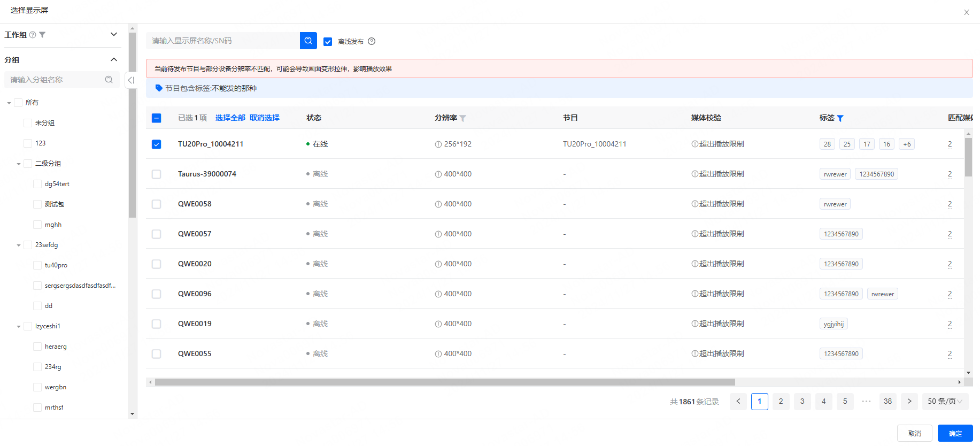Click the 选择全部 link

[230, 118]
